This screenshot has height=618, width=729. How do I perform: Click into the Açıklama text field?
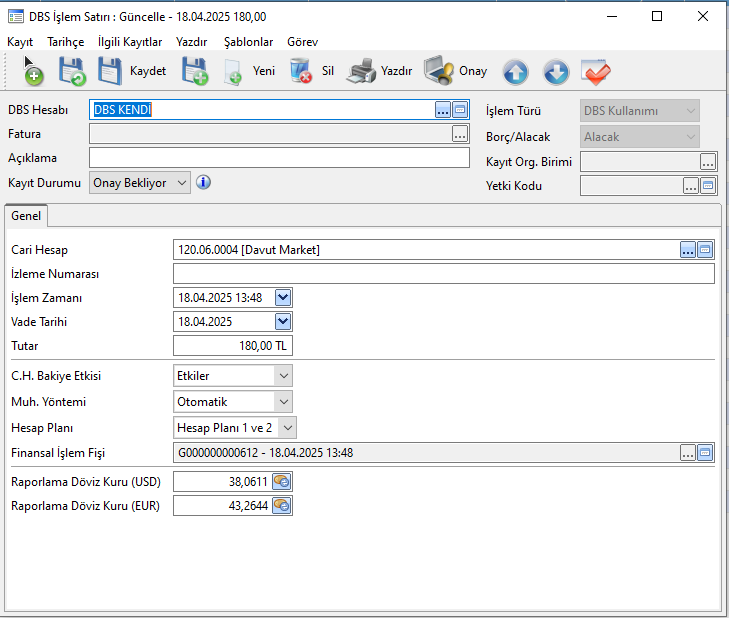pos(278,158)
